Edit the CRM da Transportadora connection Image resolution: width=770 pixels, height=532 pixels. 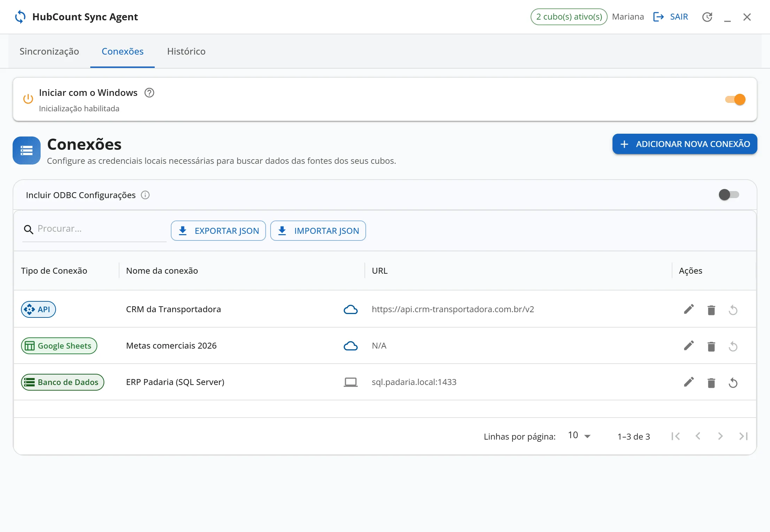689,309
